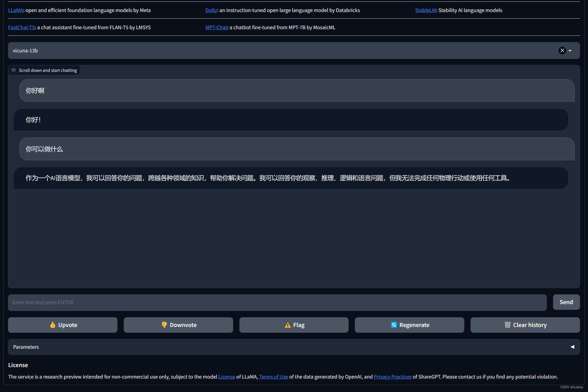
Task: Follow the StableLM link
Action: point(425,10)
